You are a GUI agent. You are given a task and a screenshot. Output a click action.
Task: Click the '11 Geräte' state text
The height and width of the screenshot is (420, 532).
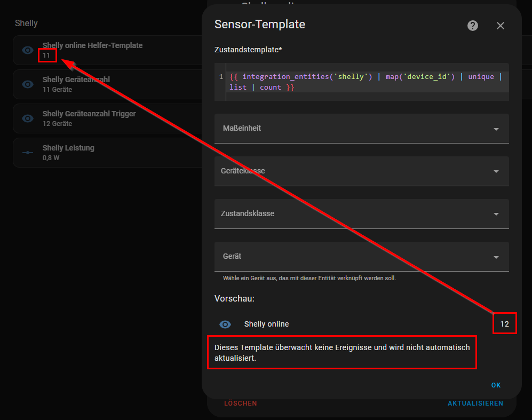57,90
